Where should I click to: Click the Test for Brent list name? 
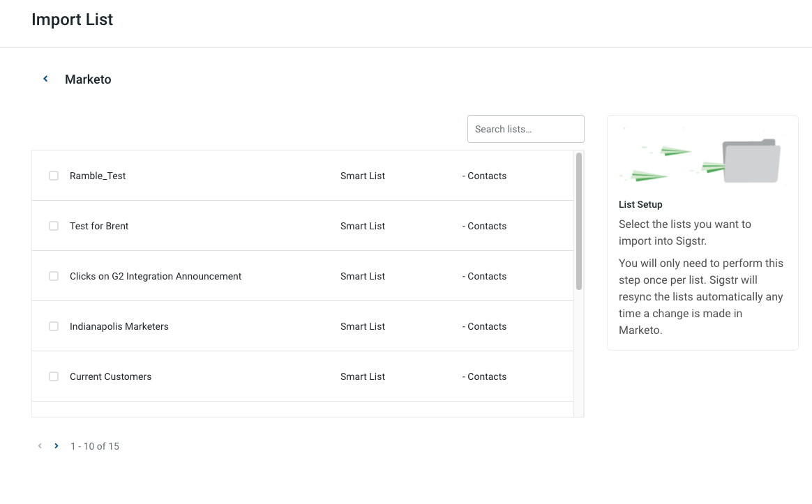99,226
